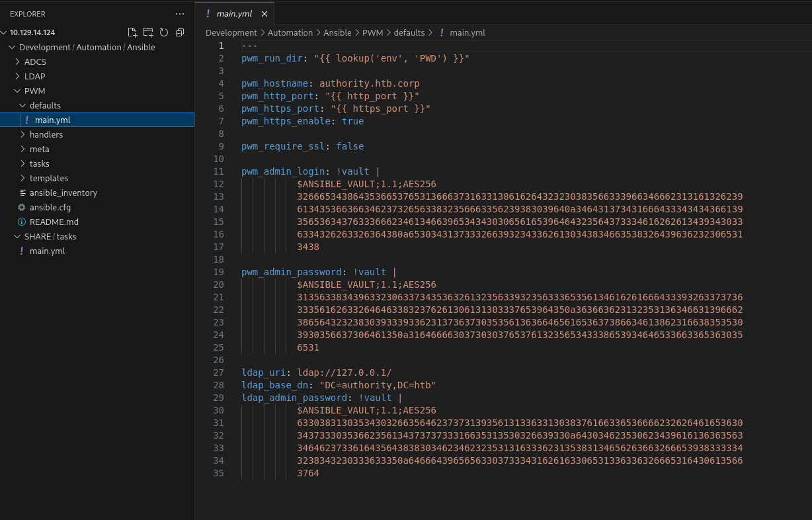Screen dimensions: 812x520
Task: Click the info icon beside README.md
Action: pyautogui.click(x=21, y=222)
